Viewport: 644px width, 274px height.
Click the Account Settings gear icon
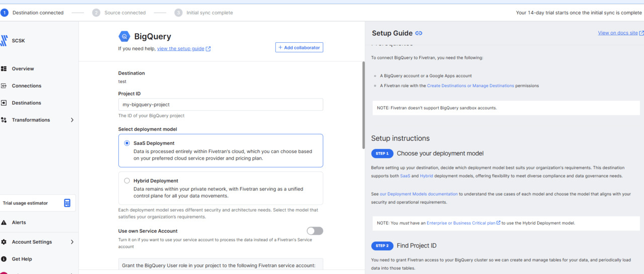[x=4, y=242]
